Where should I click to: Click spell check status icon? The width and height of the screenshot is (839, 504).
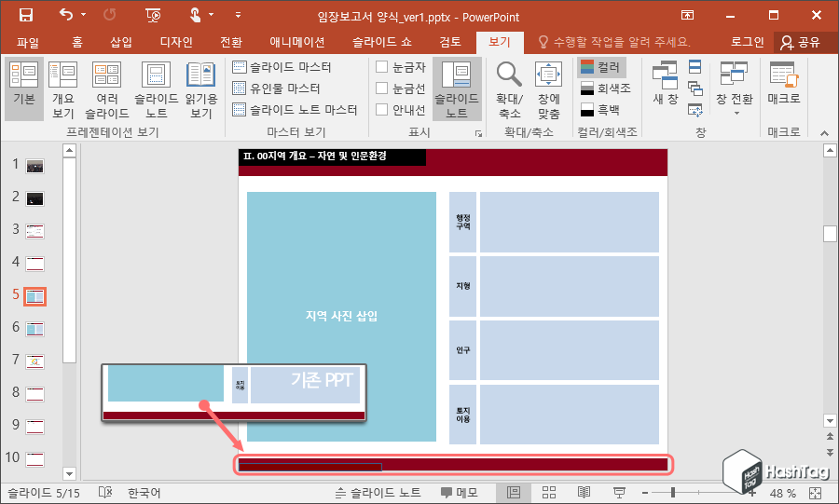click(x=104, y=492)
